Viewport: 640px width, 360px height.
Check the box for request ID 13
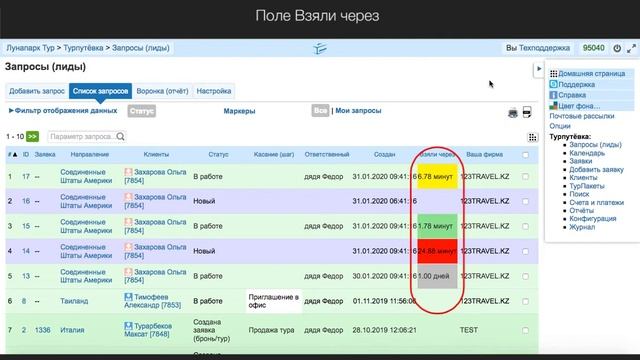pos(525,276)
